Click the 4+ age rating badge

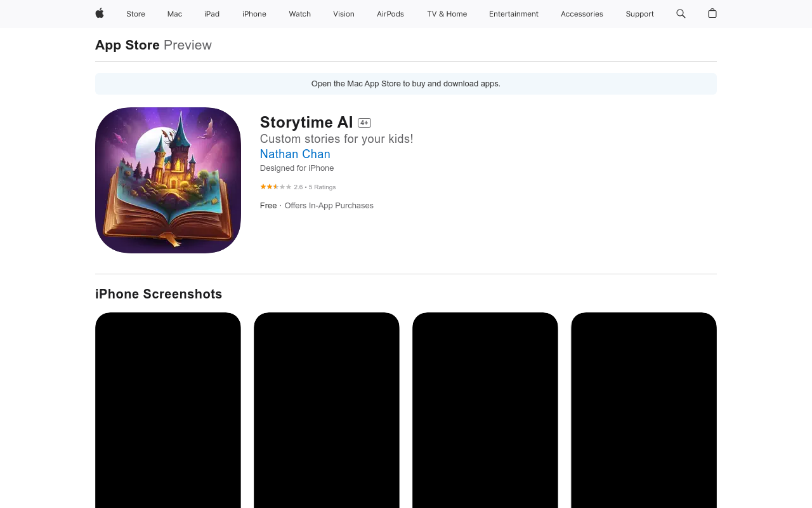pos(364,123)
